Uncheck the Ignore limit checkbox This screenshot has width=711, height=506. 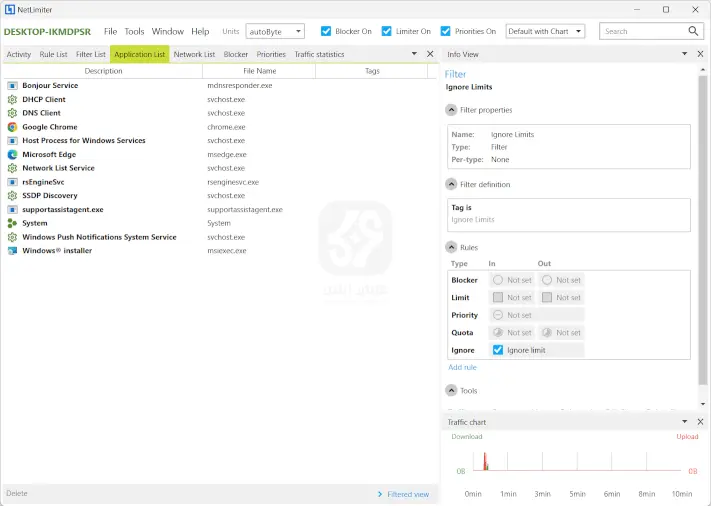pos(498,350)
